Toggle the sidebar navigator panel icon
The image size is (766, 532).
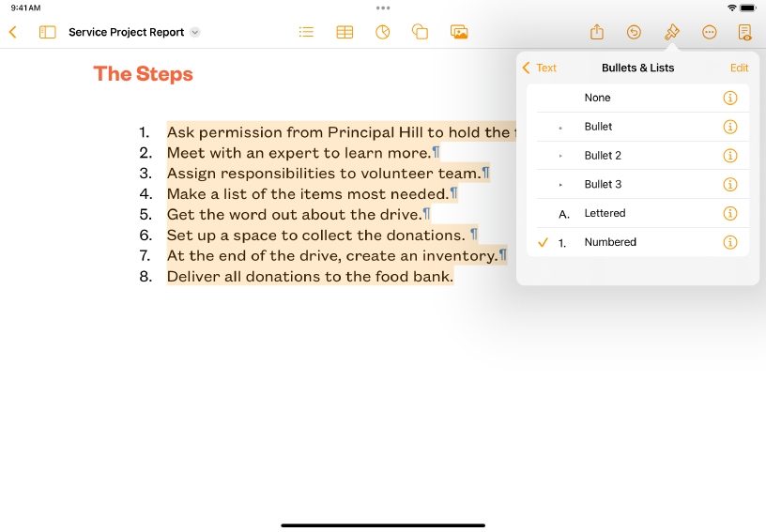click(x=47, y=32)
